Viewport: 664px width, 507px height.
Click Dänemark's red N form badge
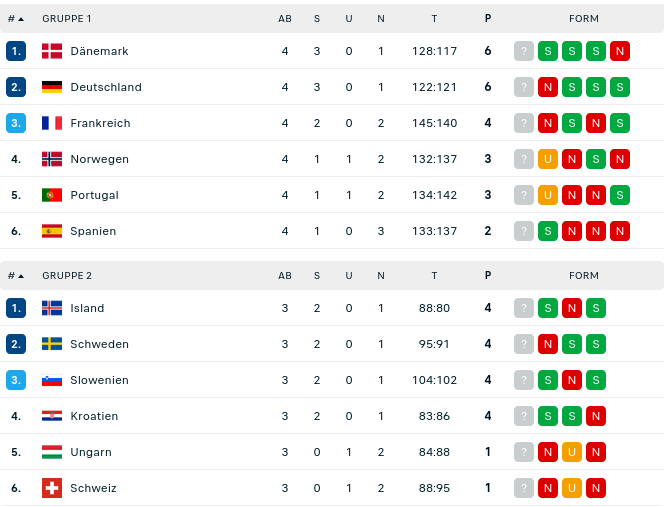tap(620, 51)
